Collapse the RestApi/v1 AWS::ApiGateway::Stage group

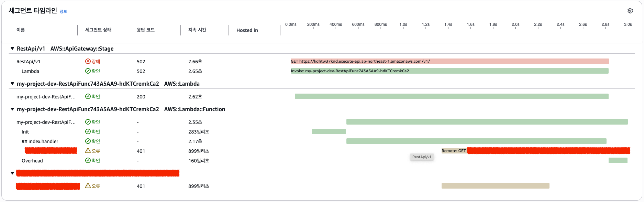pyautogui.click(x=12, y=49)
